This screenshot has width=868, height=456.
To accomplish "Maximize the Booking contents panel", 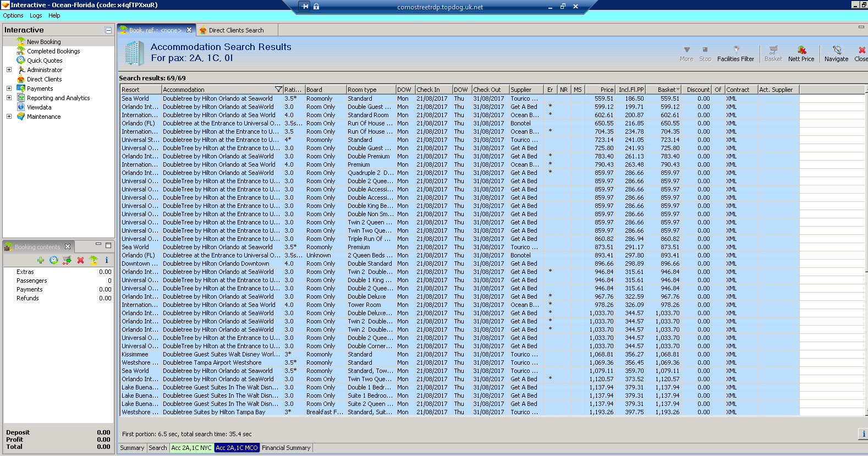I will pos(108,245).
